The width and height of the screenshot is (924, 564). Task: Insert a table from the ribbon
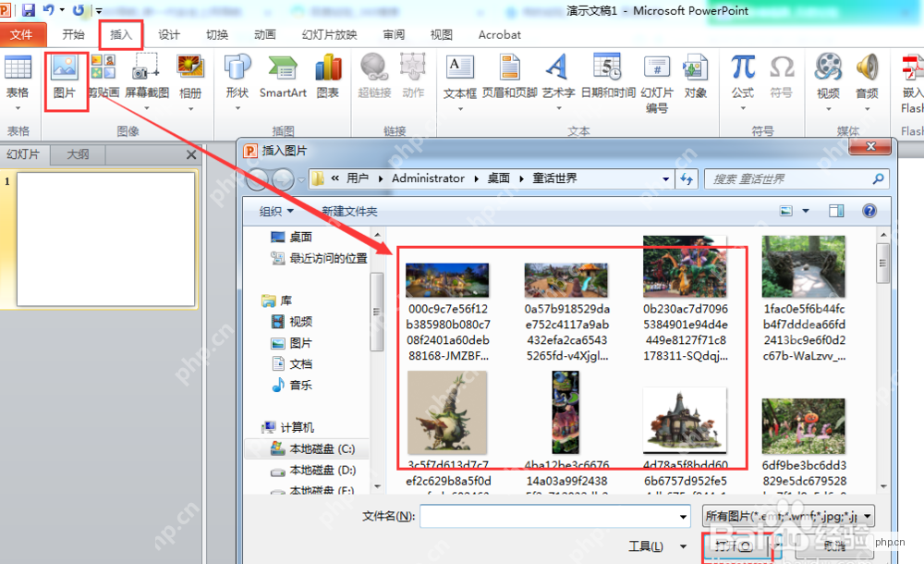[x=18, y=76]
